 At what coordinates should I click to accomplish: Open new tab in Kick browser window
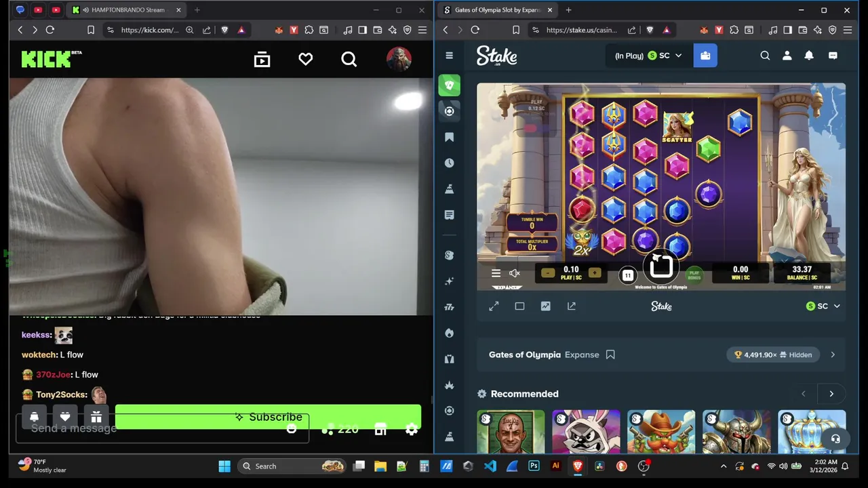(x=197, y=10)
